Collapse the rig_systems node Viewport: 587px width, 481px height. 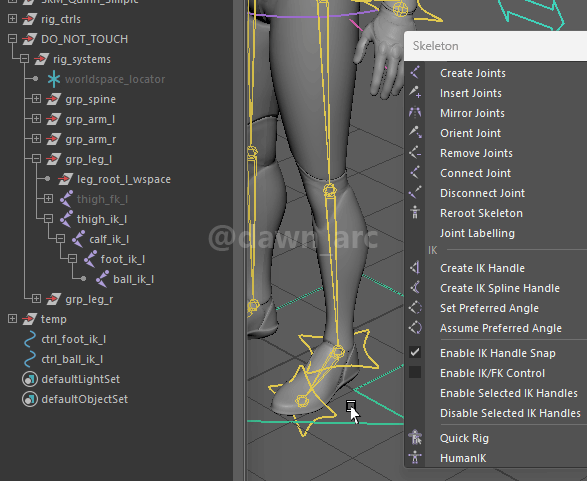coord(24,58)
